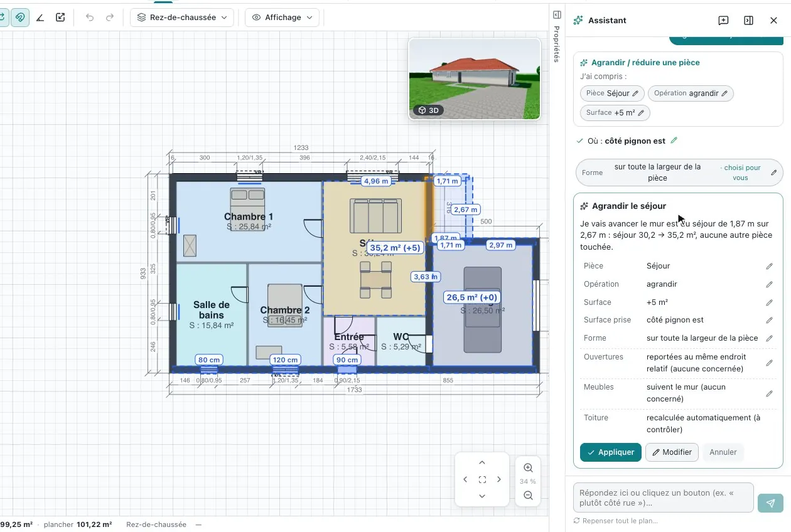791x532 pixels.
Task: Select the Salle de bains room
Action: (212, 310)
